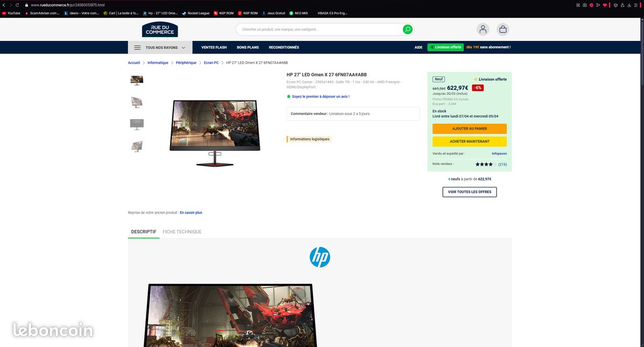Viewport: 644px width, 347px height.
Task: Click 'Soyez le premier à déposer un avis'
Action: click(x=320, y=97)
